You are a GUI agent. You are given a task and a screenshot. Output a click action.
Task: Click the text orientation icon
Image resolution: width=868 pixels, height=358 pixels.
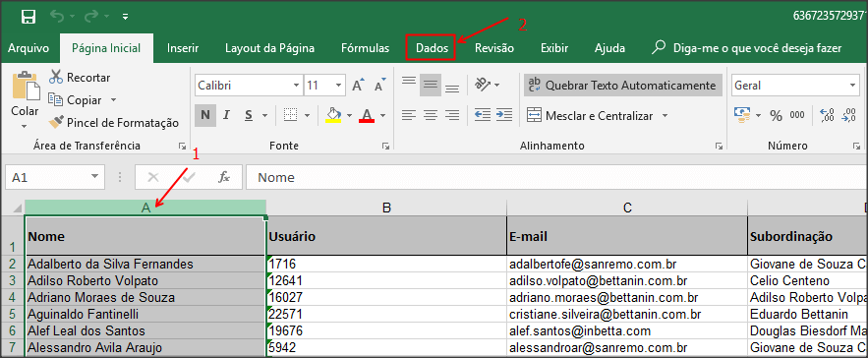point(483,86)
